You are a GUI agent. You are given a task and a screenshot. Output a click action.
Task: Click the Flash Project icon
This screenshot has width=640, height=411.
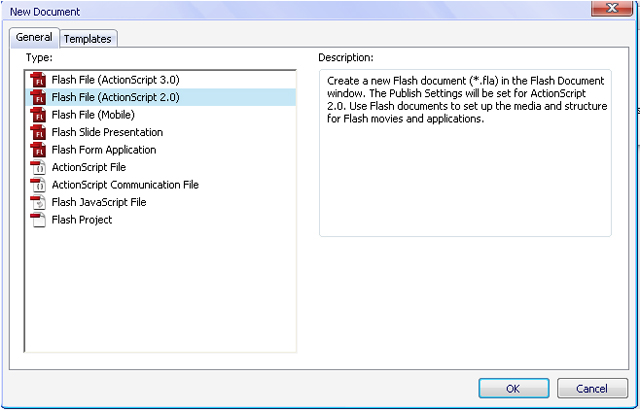(38, 220)
